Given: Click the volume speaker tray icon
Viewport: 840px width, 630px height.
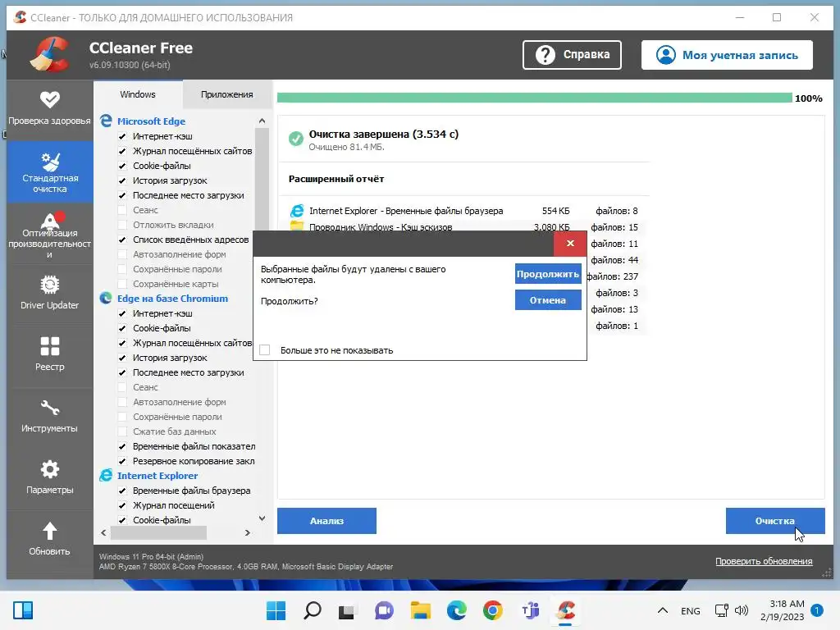Looking at the screenshot, I should (x=742, y=610).
